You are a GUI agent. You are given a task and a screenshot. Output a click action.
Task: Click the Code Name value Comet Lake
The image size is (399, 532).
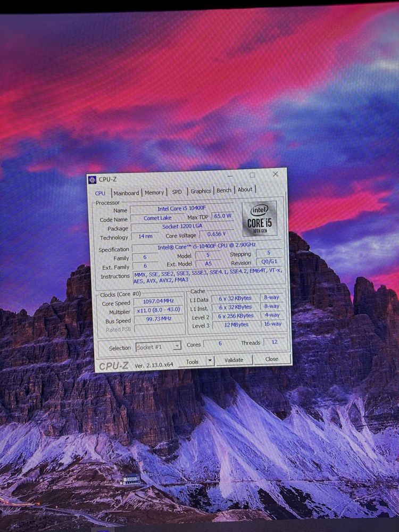[x=157, y=218]
